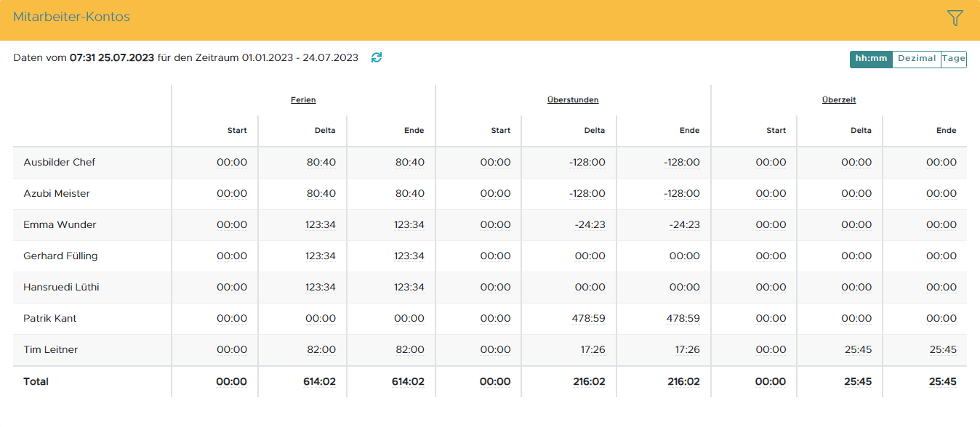The height and width of the screenshot is (427, 980).
Task: Click Tim Leitner's Ferien Delta 82:00
Action: (321, 350)
